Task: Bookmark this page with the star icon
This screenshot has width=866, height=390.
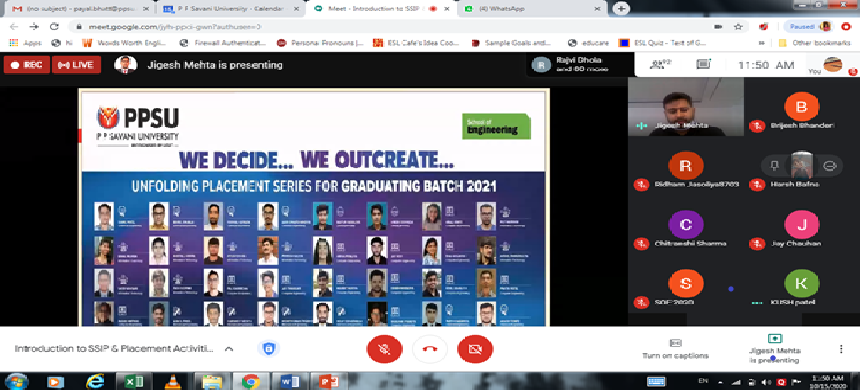Action: point(738,27)
